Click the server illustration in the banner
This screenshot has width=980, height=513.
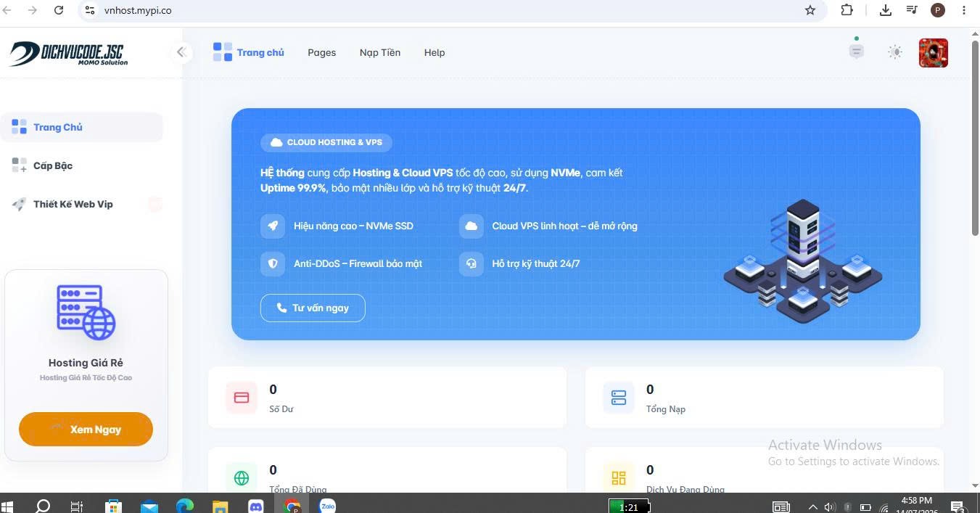click(x=803, y=261)
